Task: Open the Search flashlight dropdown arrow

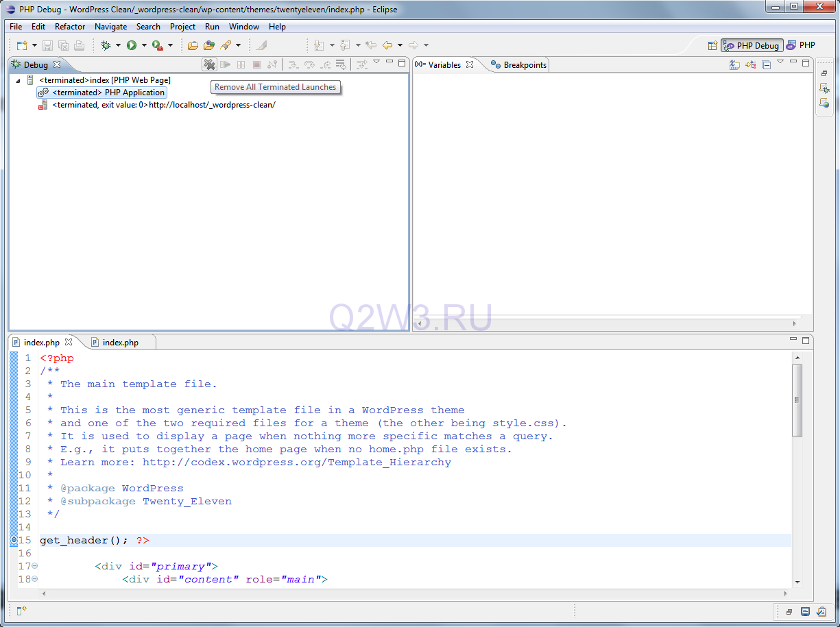Action: point(238,45)
